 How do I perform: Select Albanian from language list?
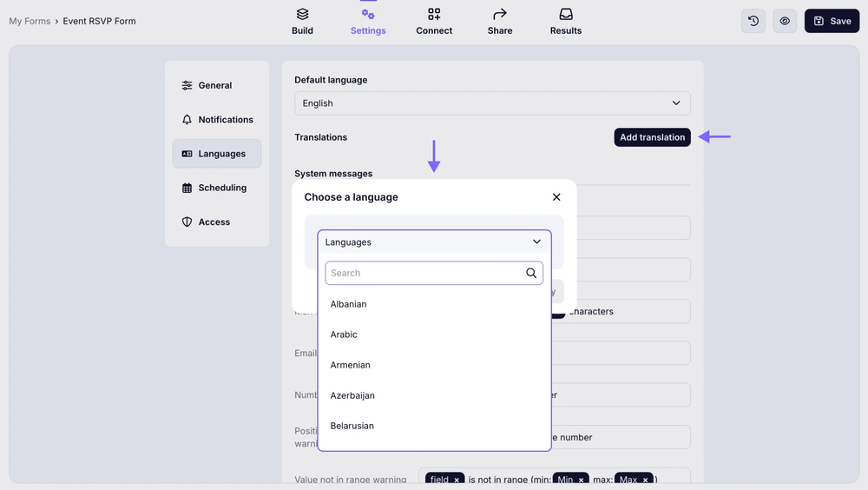tap(349, 304)
